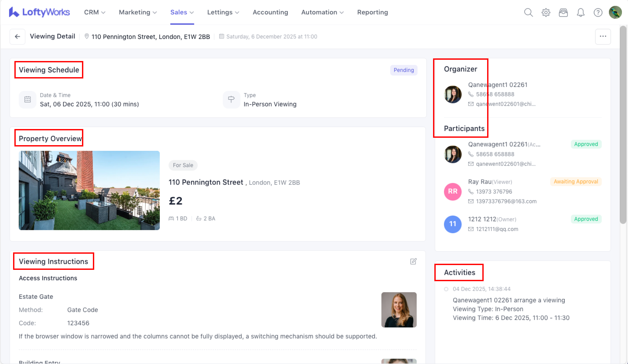This screenshot has height=364, width=628.
Task: Click the Estate Gate agent photo
Action: [x=398, y=310]
